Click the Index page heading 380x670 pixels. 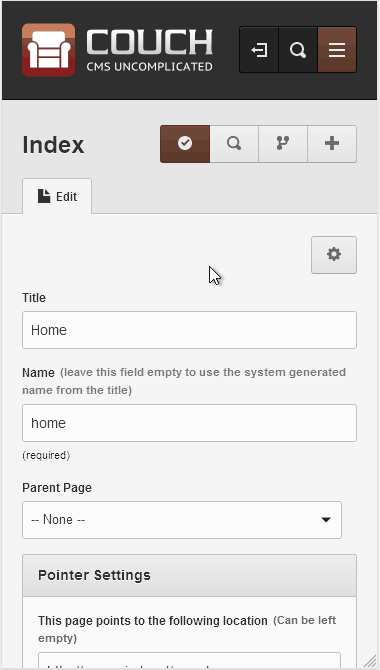[53, 145]
